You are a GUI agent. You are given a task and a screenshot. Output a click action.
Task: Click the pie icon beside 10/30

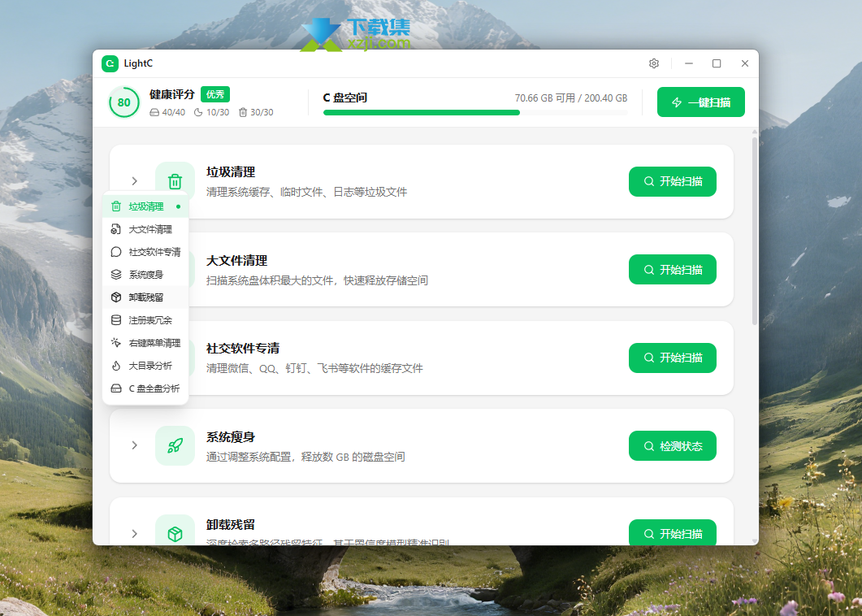pyautogui.click(x=198, y=112)
